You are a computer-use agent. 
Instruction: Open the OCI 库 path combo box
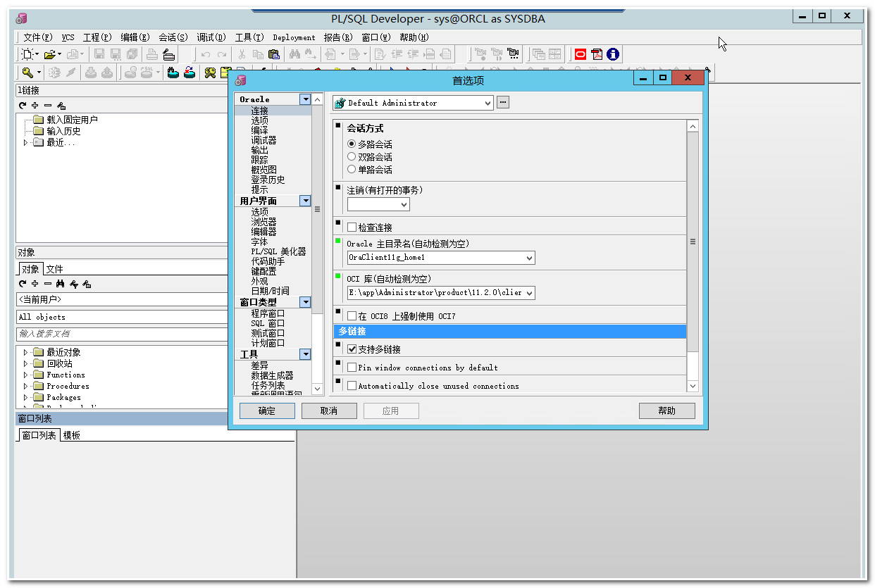(529, 292)
